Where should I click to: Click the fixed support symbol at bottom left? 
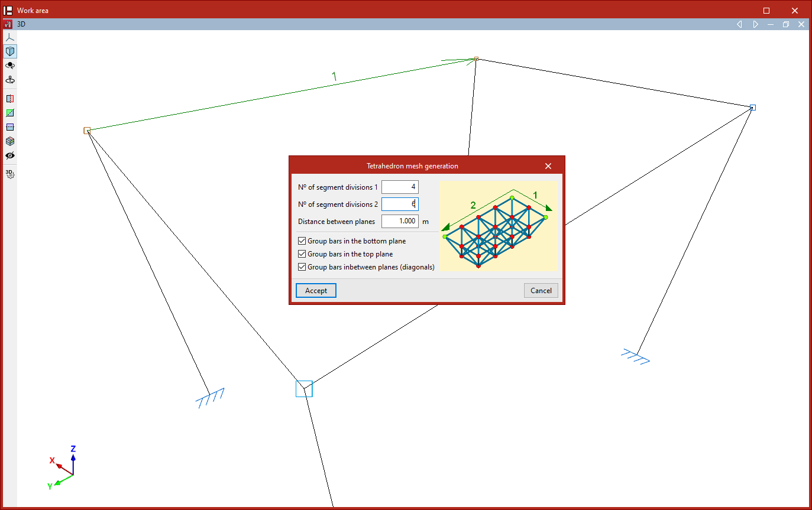click(x=210, y=399)
